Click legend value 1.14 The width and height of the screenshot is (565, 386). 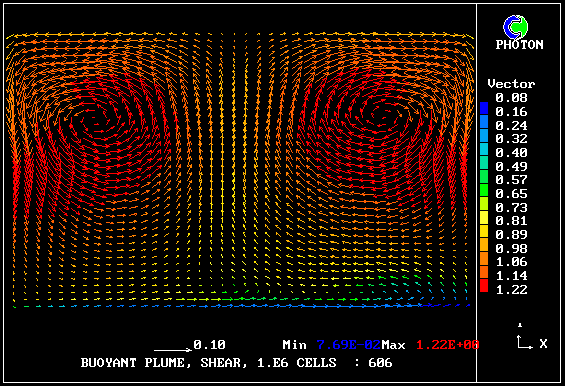pos(511,276)
